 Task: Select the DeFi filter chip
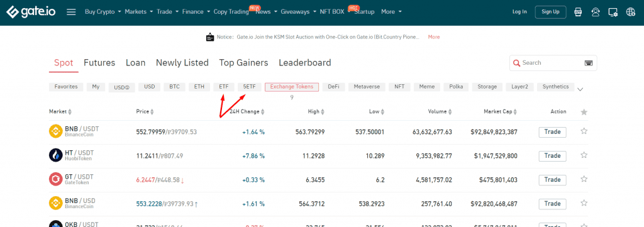pyautogui.click(x=333, y=87)
